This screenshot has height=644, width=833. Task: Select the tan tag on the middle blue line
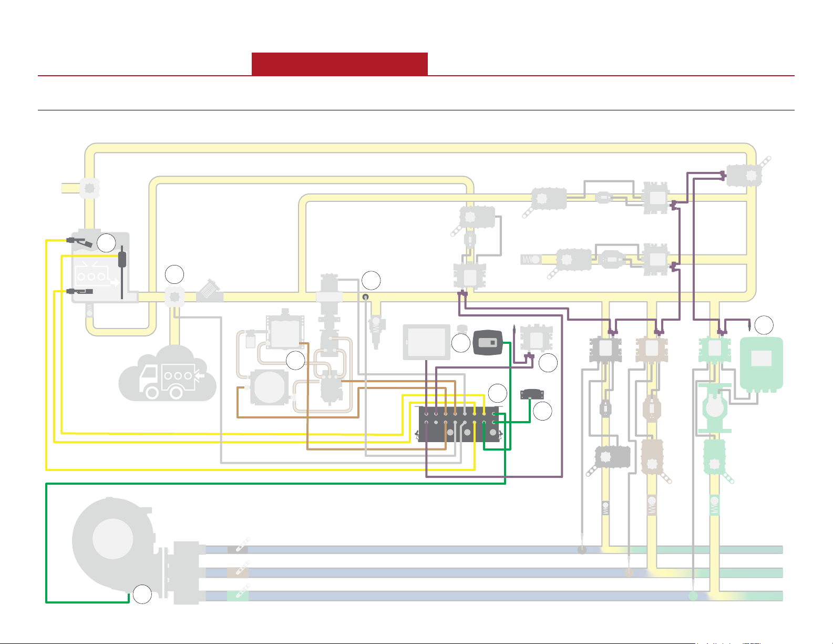click(238, 573)
